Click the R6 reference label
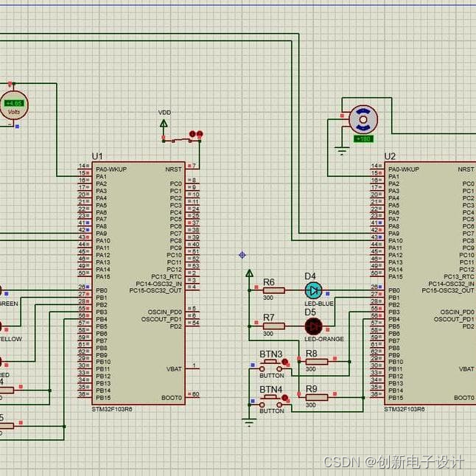 (x=269, y=282)
